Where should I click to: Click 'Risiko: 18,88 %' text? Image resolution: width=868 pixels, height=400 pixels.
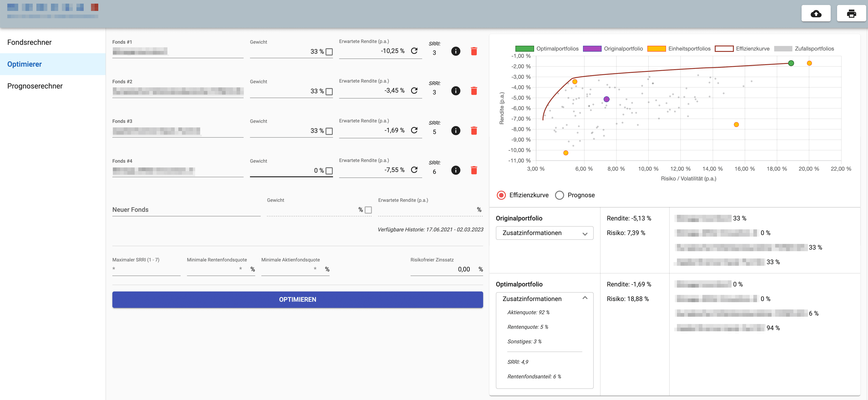(x=628, y=299)
